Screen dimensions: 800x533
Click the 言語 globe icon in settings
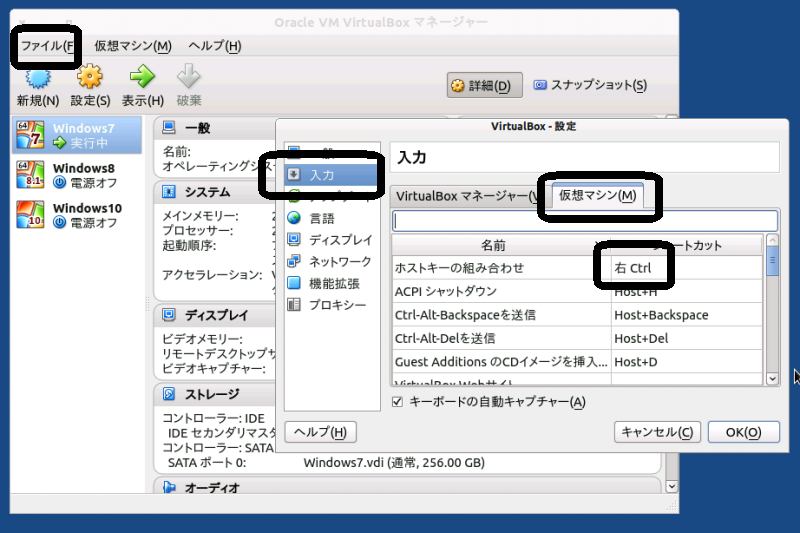tap(294, 218)
